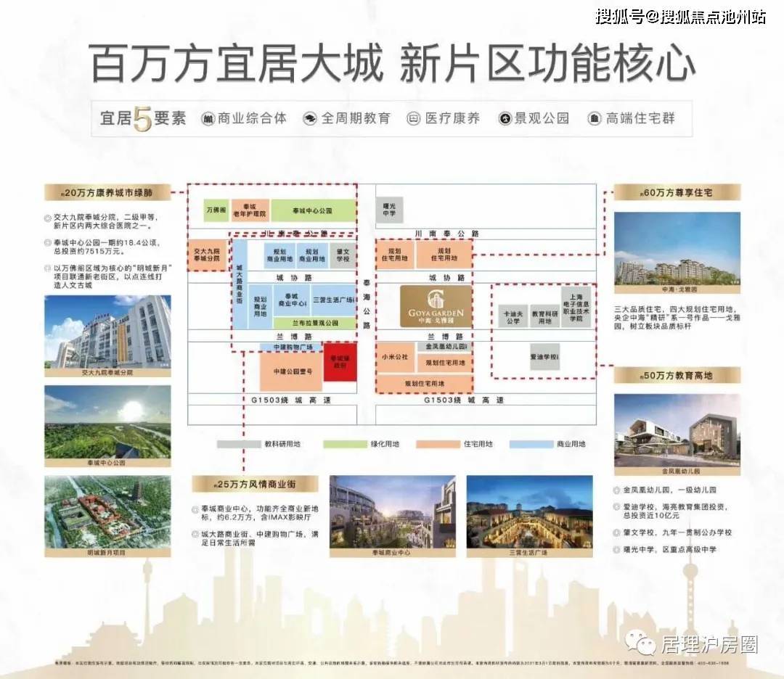Select the 奉城老年护理院 block on the map
Image resolution: width=784 pixels, height=679 pixels.
tap(250, 210)
